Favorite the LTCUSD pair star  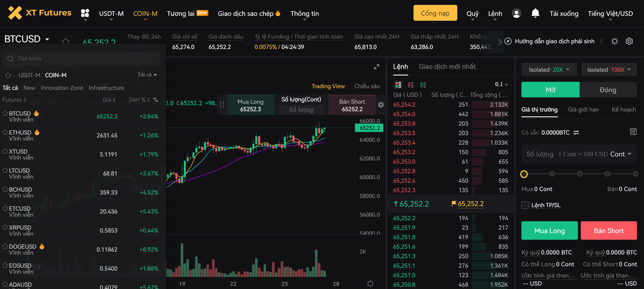[x=5, y=170]
